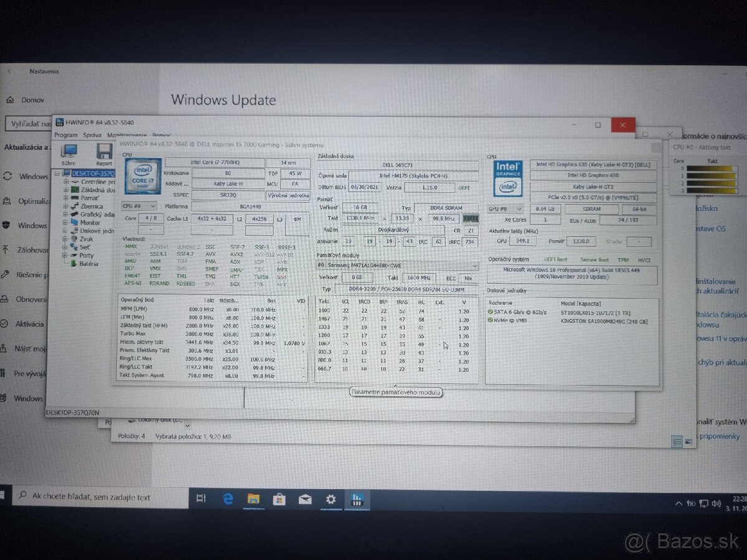Open the GPU #0 selector dropdown
The image size is (747, 560).
tap(504, 209)
